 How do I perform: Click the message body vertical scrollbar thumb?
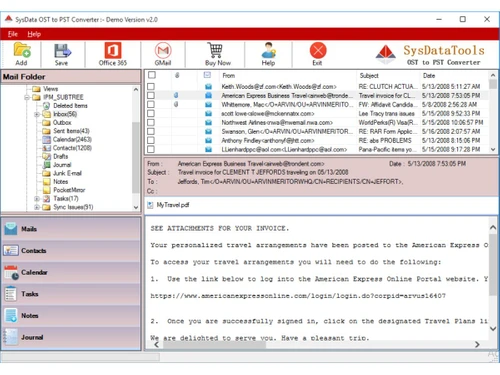click(x=493, y=264)
